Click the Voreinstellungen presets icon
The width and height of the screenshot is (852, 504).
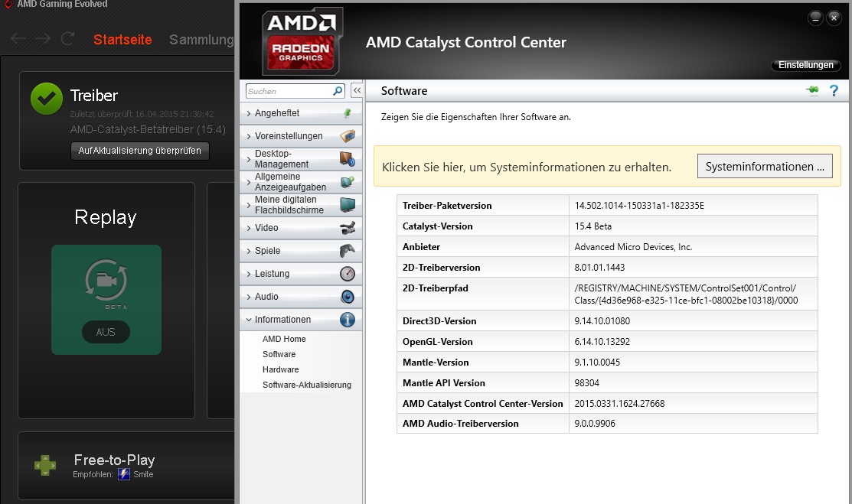(348, 136)
